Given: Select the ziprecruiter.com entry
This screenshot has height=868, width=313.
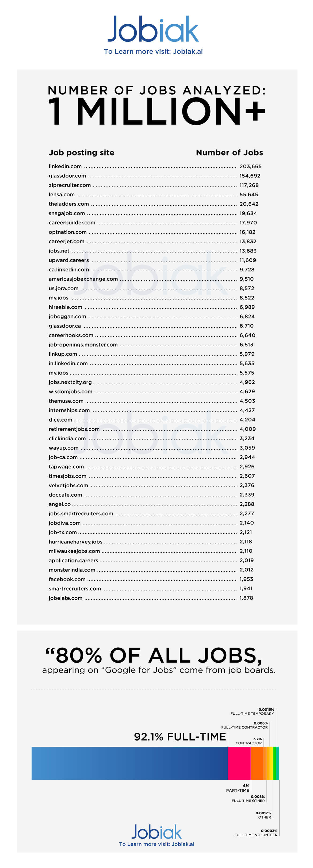Looking at the screenshot, I should (x=70, y=185).
